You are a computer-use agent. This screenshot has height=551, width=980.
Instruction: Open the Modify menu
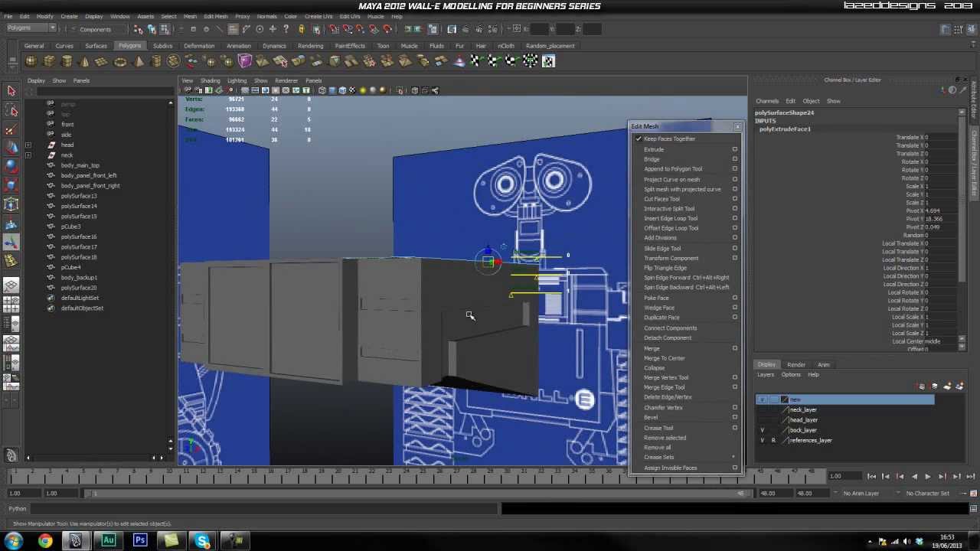pyautogui.click(x=45, y=16)
